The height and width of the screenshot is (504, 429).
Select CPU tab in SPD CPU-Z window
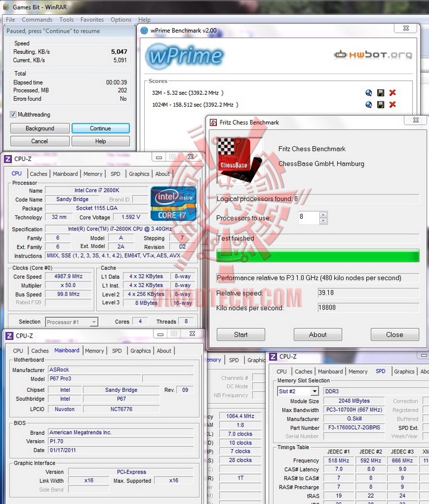(282, 372)
